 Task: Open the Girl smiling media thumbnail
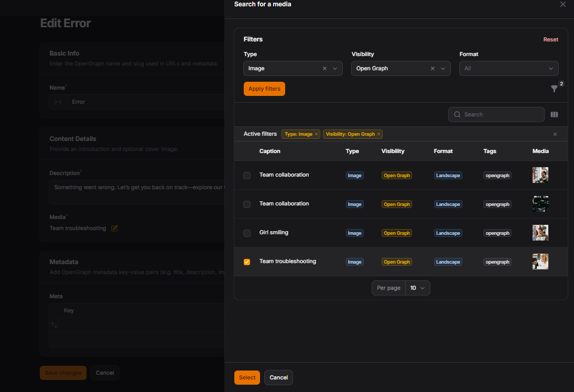[x=540, y=233]
